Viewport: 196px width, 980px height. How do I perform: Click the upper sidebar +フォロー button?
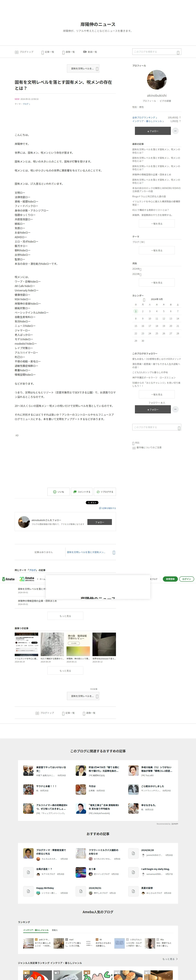click(153, 131)
